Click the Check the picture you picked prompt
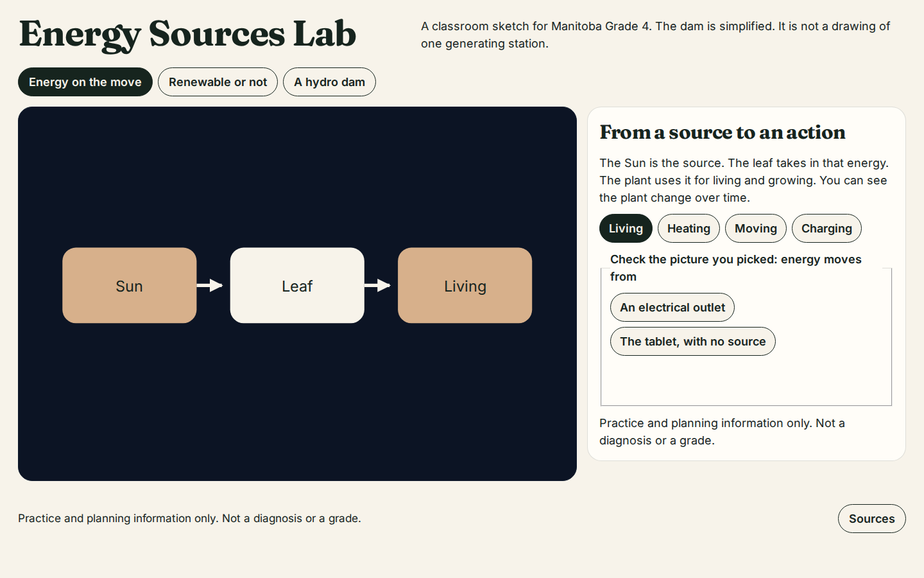The width and height of the screenshot is (924, 578). [x=736, y=268]
